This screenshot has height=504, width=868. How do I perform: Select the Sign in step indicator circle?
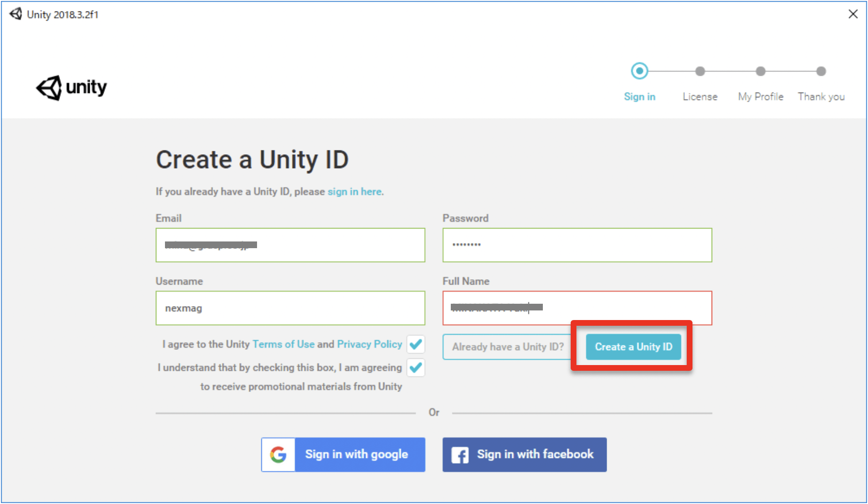639,71
